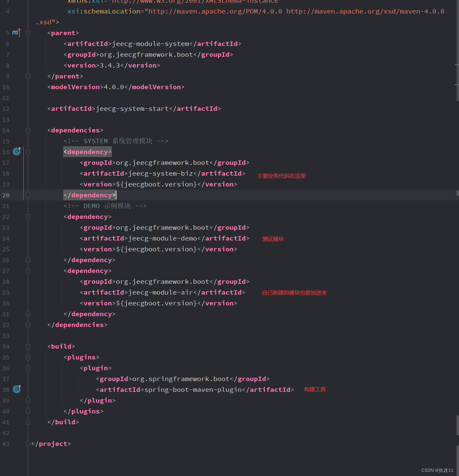Click artifactId value spring-boot-maven-plugin
The width and height of the screenshot is (459, 476).
193,390
